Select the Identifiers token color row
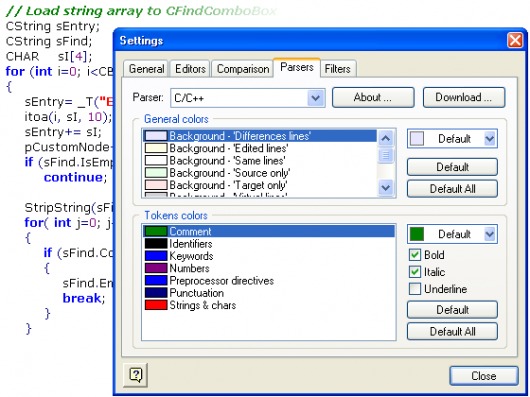 [269, 244]
